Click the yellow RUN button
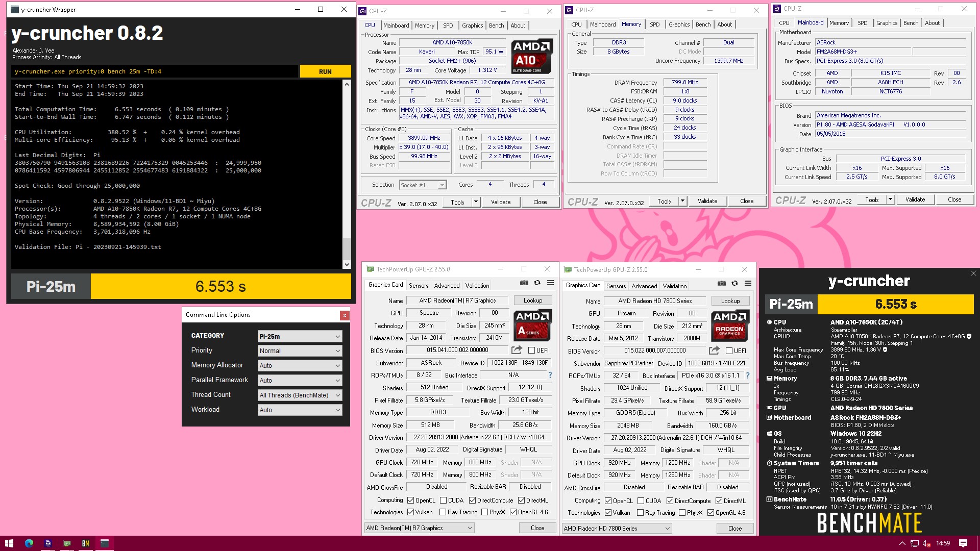 click(x=325, y=71)
